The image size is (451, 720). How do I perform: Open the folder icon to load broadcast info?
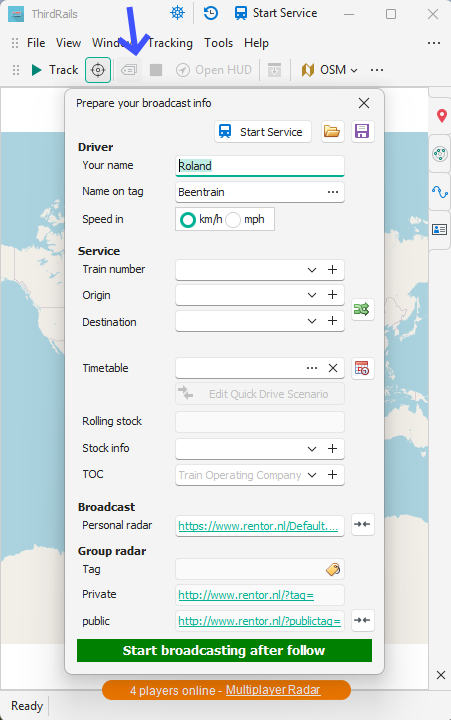click(332, 132)
